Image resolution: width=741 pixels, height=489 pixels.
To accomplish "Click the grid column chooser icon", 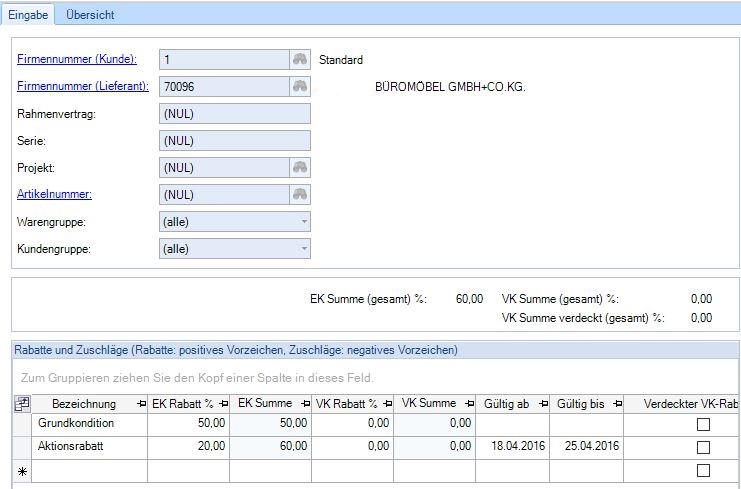I will tap(20, 404).
